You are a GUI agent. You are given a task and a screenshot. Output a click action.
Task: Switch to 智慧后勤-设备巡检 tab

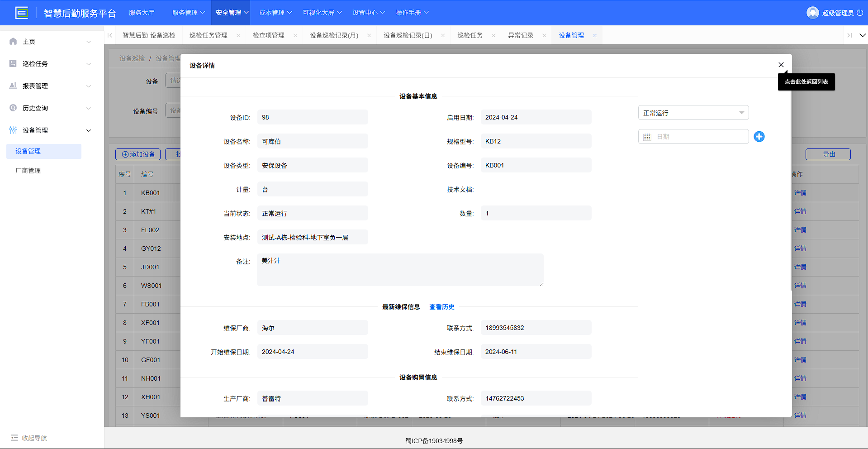149,35
